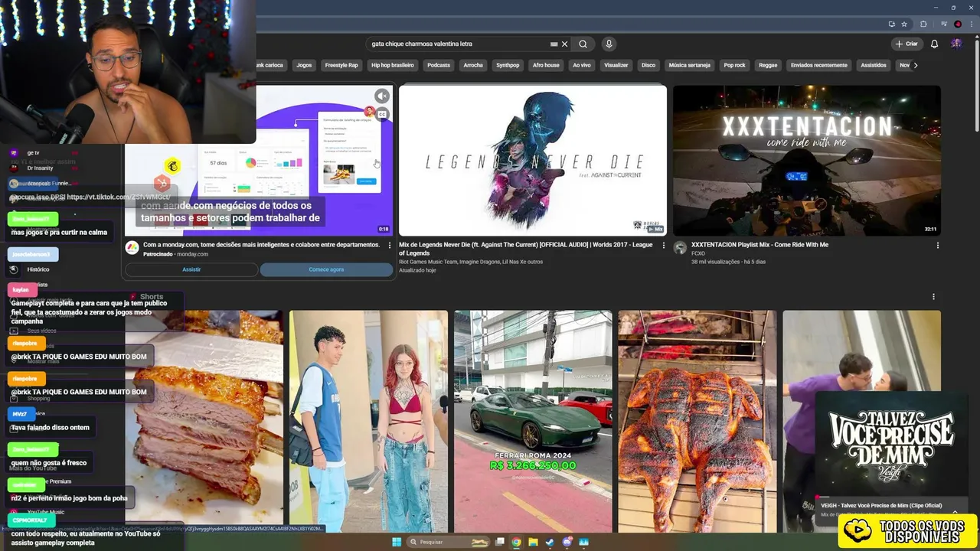The image size is (980, 551).
Task: Open the Short with red-haired woman
Action: coord(368,421)
